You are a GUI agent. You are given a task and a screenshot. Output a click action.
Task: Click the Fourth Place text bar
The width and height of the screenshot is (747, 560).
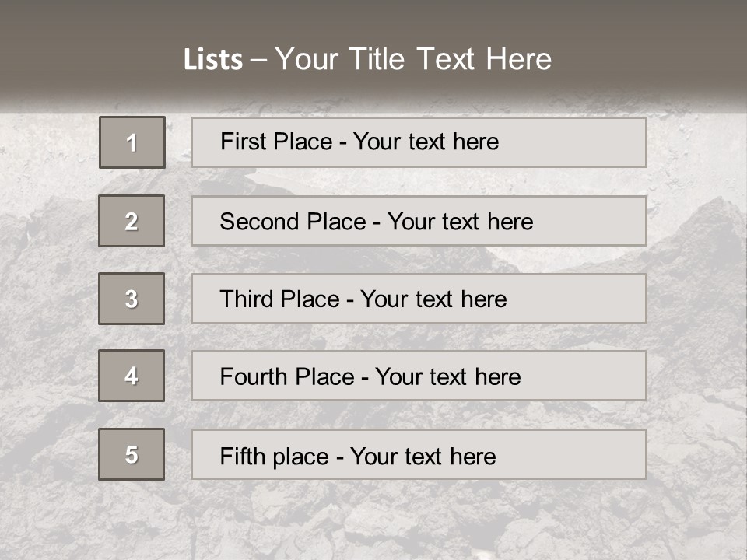(x=419, y=376)
